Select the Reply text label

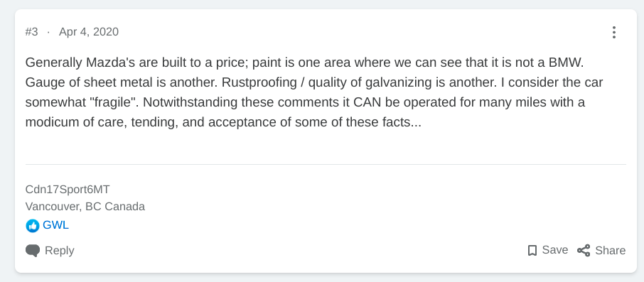pos(60,251)
